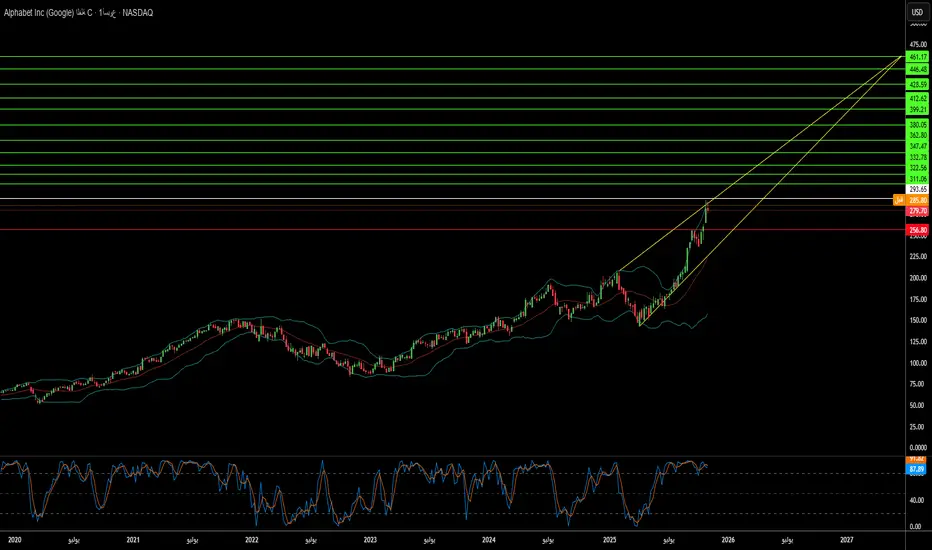Click the 2020 label on time axis
This screenshot has width=932, height=550.
pos(15,540)
